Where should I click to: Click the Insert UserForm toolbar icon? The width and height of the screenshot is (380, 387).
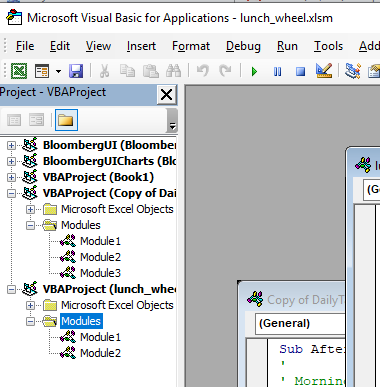pyautogui.click(x=42, y=71)
